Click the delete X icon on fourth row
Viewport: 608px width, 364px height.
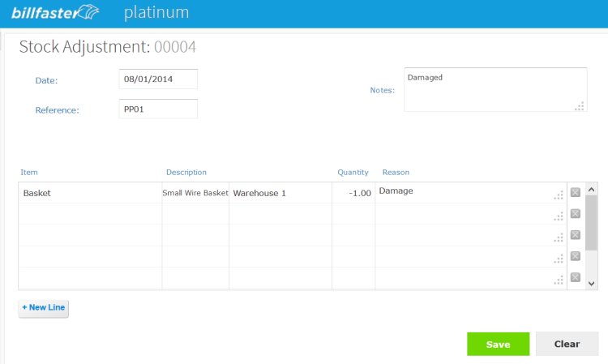[x=575, y=256]
